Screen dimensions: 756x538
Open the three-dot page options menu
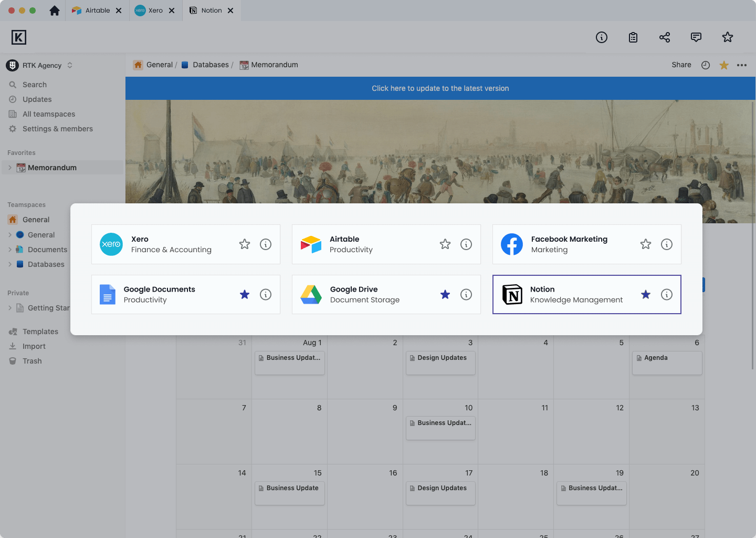(x=742, y=65)
